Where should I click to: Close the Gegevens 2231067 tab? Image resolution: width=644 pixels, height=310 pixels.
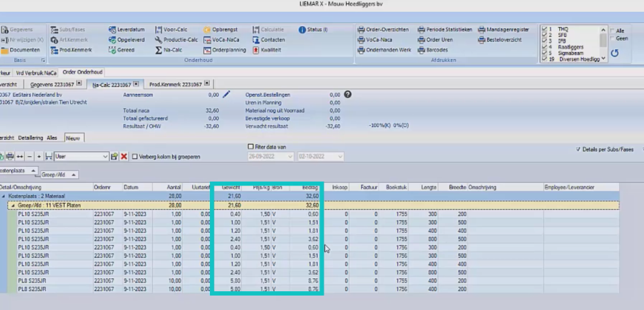click(79, 83)
